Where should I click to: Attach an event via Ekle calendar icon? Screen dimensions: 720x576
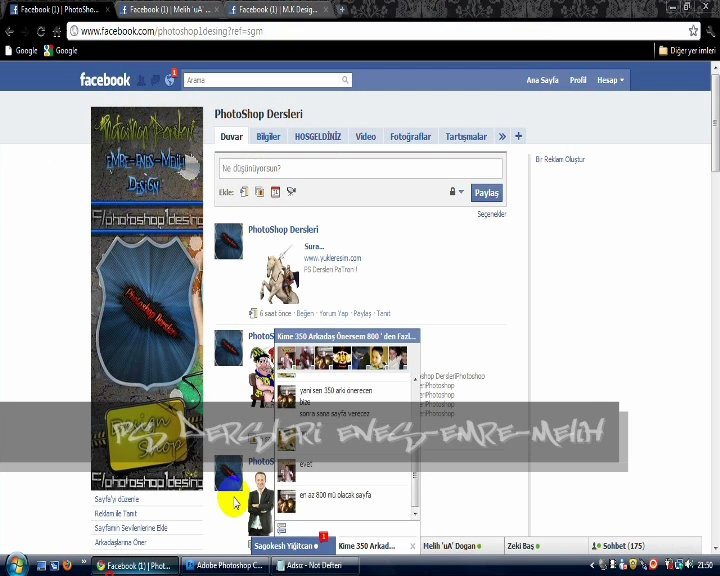pos(276,192)
